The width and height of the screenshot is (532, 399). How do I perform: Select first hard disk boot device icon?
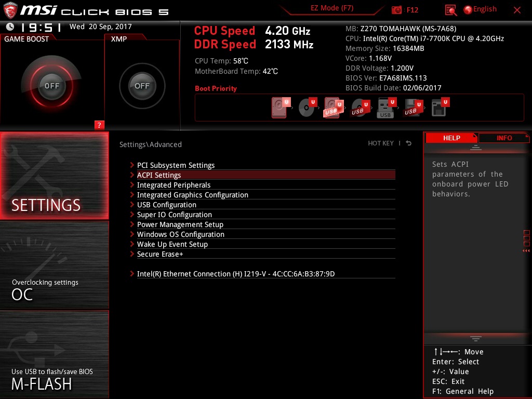[281, 108]
